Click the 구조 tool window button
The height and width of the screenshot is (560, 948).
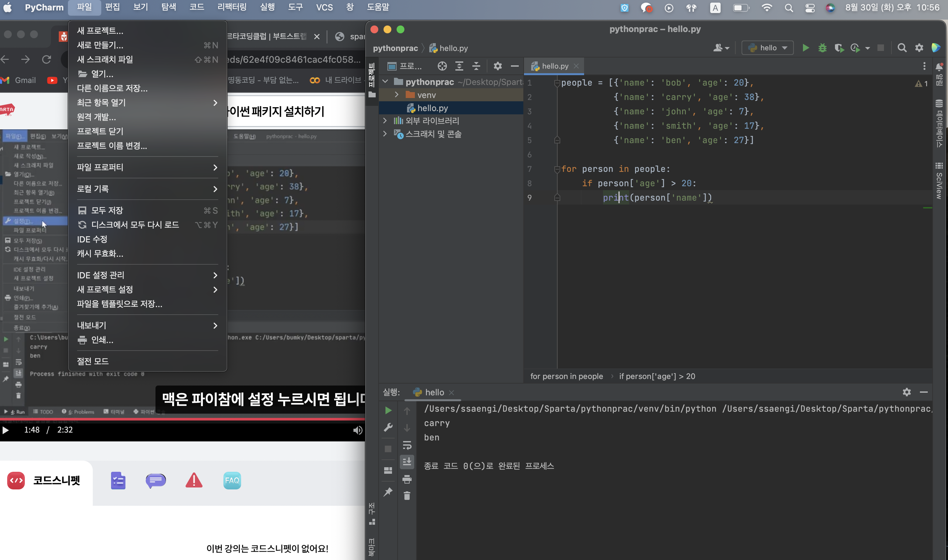point(372,514)
